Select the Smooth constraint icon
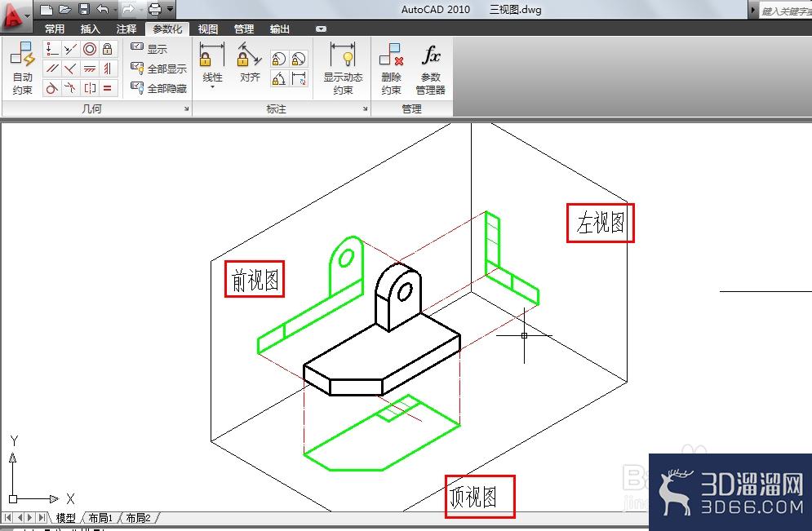 pyautogui.click(x=70, y=88)
